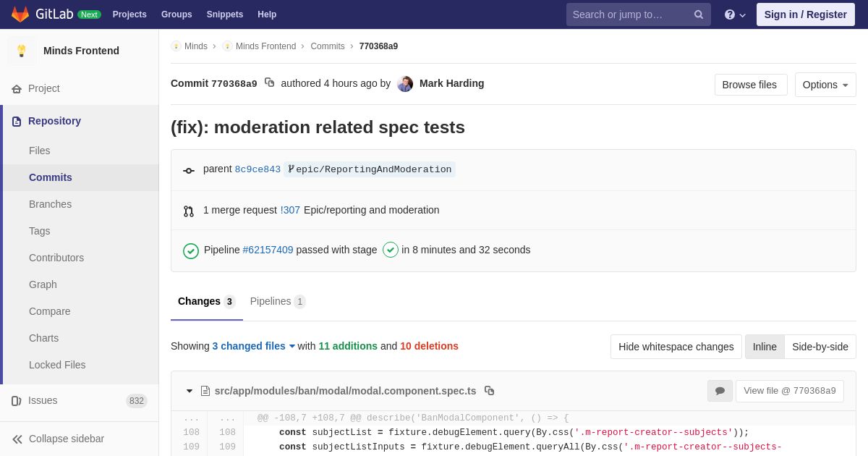Image resolution: width=868 pixels, height=456 pixels.
Task: Click the Repository document icon in the sidebar
Action: (x=17, y=122)
